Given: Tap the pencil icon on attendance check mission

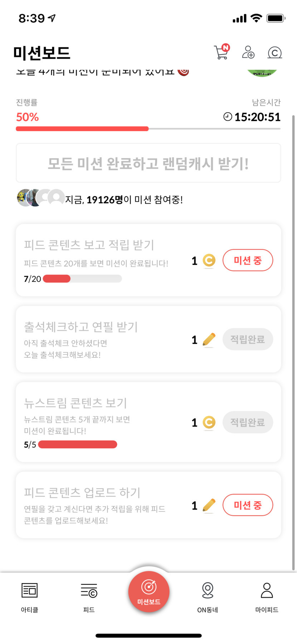Looking at the screenshot, I should pos(209,339).
